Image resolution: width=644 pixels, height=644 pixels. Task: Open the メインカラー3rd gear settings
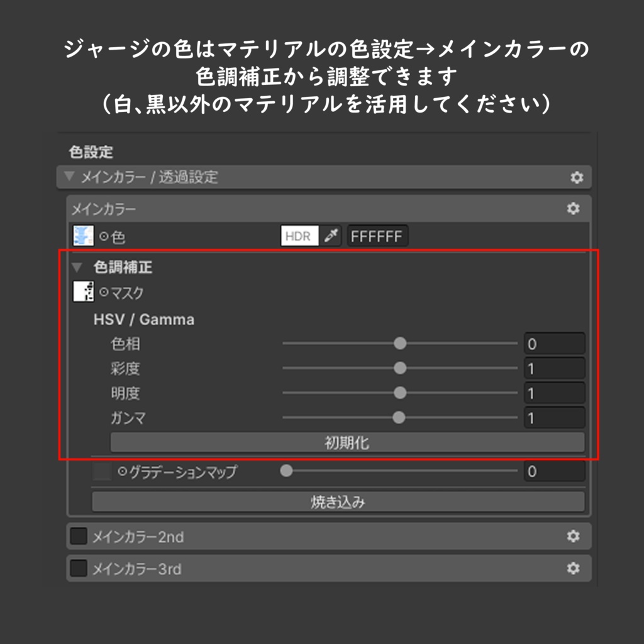tap(574, 569)
